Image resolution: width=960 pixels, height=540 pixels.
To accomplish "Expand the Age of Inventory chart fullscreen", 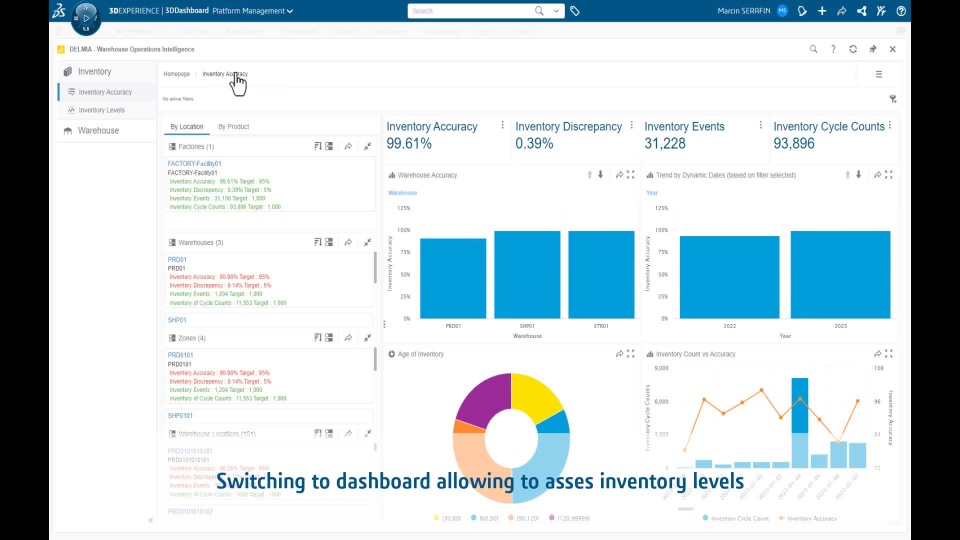I will (x=631, y=354).
